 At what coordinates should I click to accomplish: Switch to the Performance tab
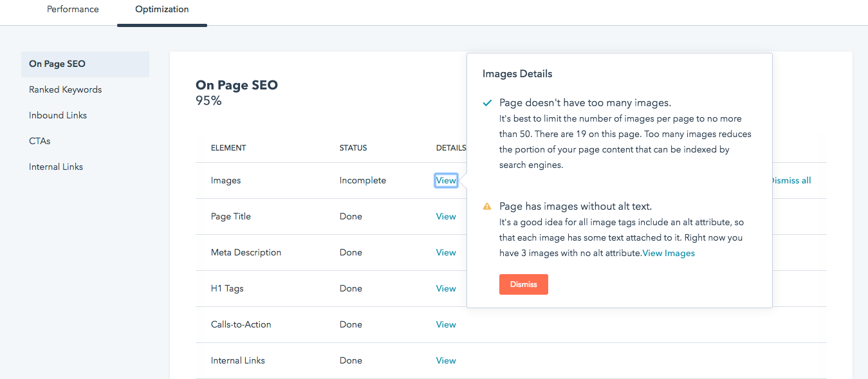[x=73, y=10]
